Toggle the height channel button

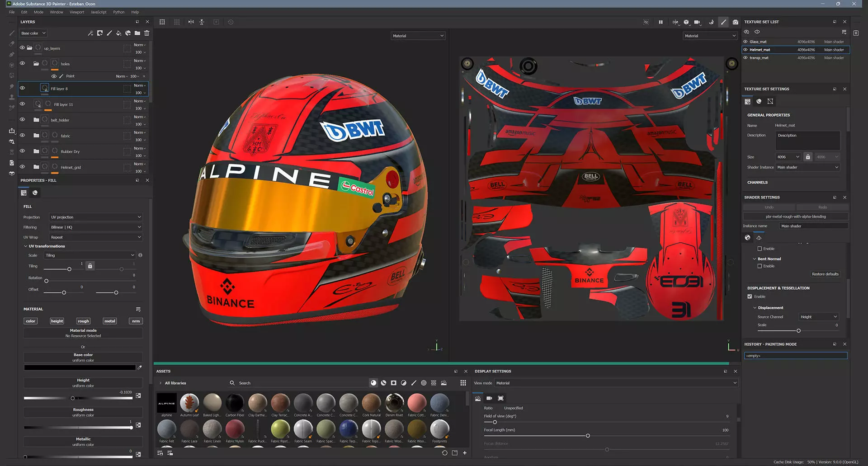(x=57, y=321)
